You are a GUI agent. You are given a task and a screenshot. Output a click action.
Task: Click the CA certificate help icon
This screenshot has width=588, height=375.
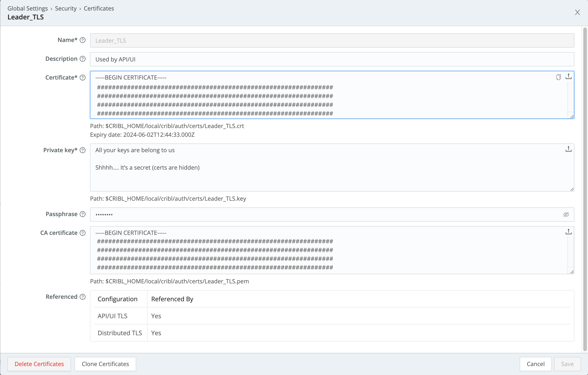(x=83, y=233)
